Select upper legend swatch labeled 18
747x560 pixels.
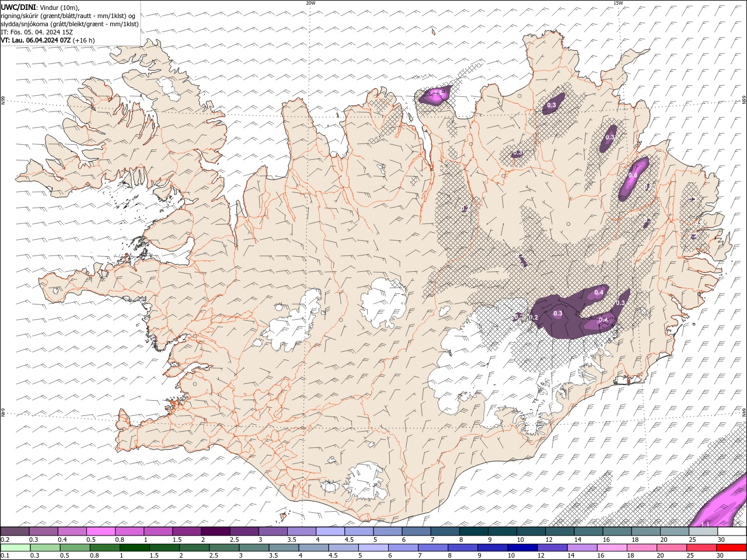click(645, 531)
